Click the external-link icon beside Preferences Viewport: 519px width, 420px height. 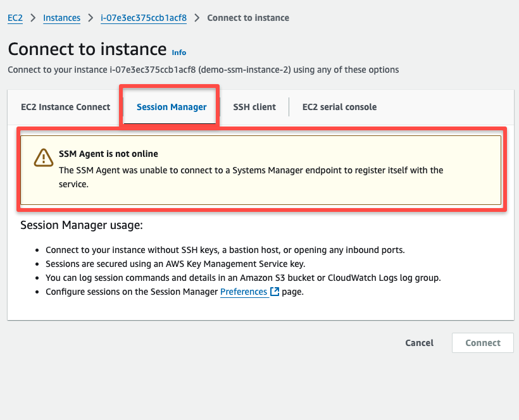[x=274, y=292]
